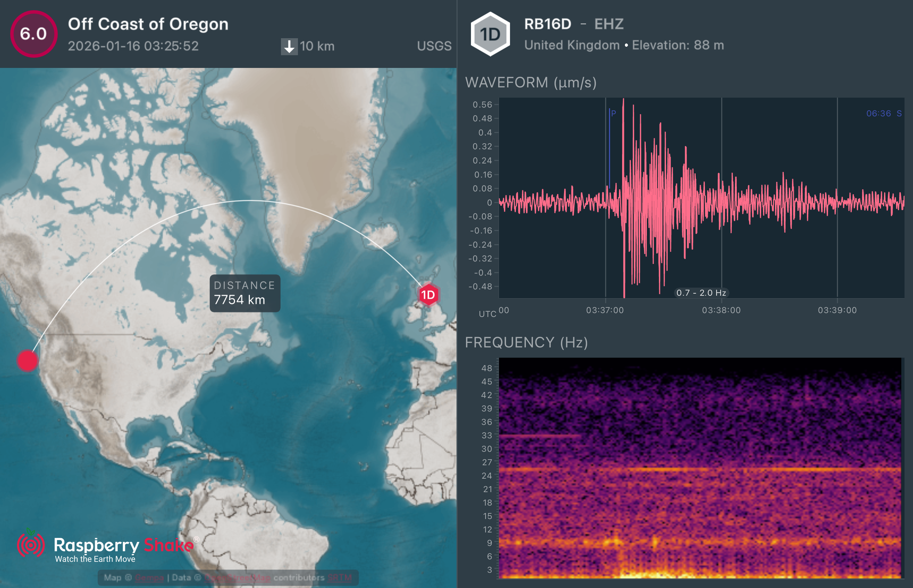
Task: Click the RB16D station name
Action: 547,24
